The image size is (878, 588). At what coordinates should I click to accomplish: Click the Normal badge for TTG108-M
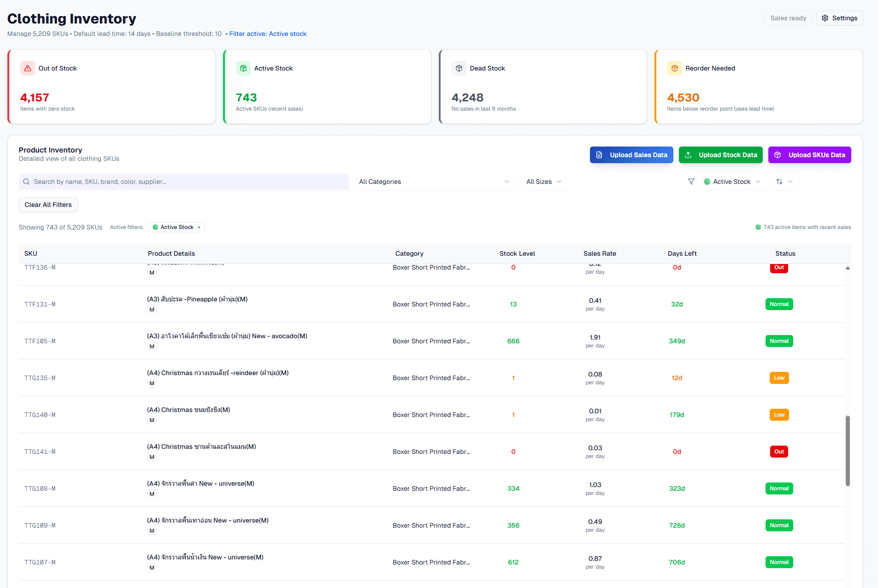pos(779,488)
